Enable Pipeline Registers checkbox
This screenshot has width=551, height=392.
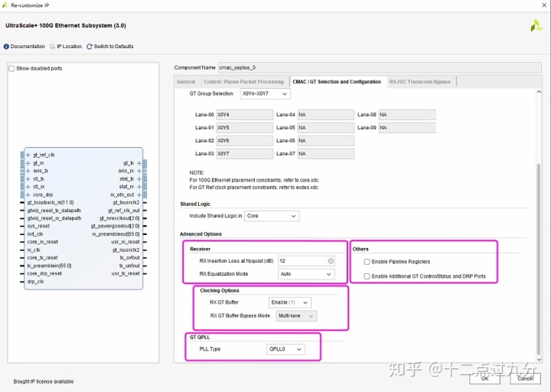point(367,262)
